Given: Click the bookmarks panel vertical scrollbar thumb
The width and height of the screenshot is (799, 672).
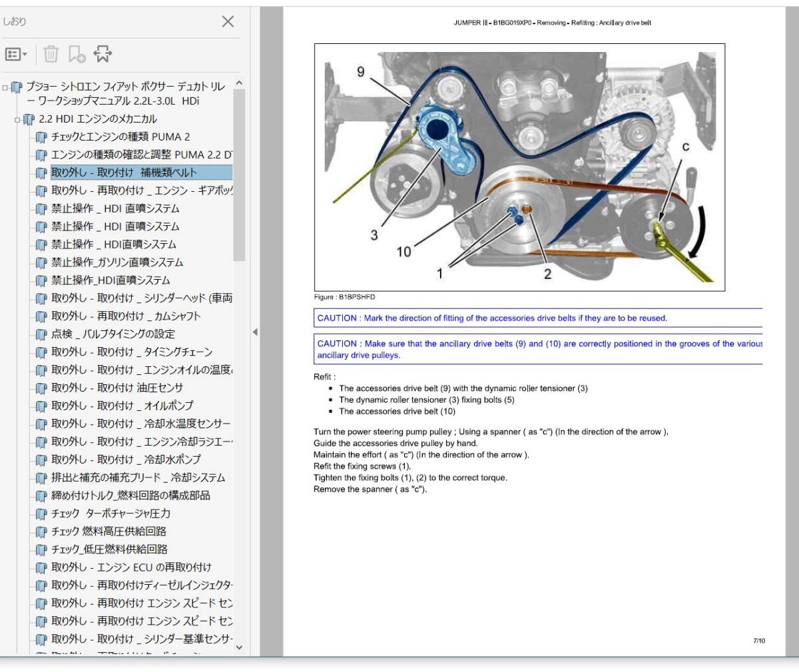Looking at the screenshot, I should 240,175.
